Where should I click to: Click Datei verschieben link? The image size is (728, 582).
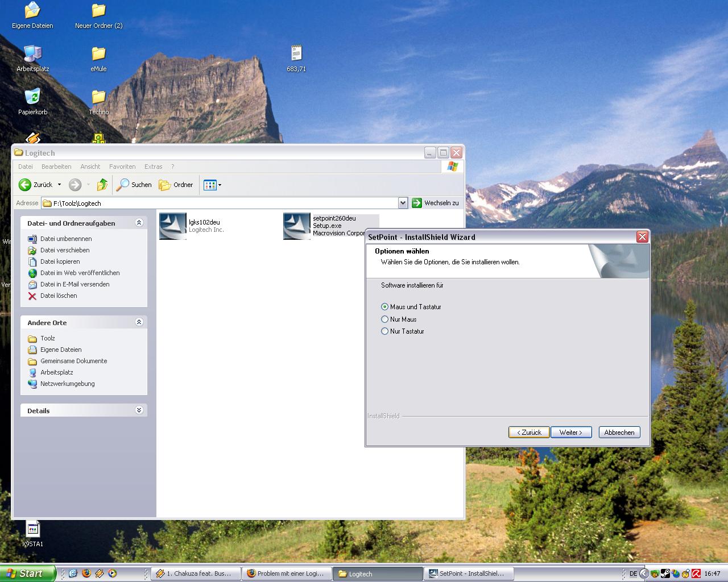(65, 250)
